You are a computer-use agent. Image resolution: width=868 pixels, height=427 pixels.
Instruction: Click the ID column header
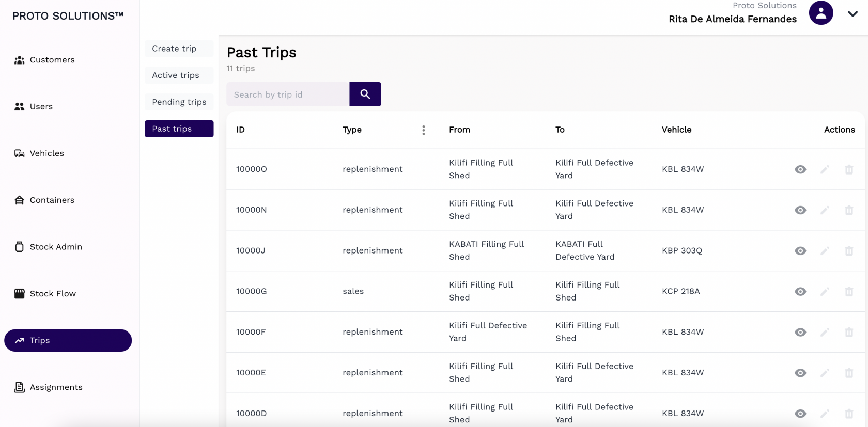click(x=240, y=130)
